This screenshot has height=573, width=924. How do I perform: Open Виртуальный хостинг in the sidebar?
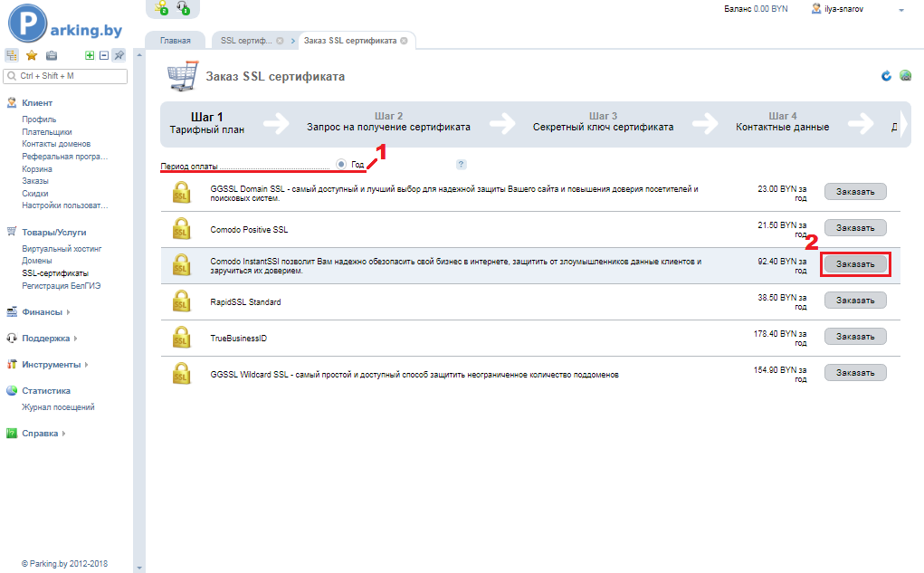tap(62, 249)
